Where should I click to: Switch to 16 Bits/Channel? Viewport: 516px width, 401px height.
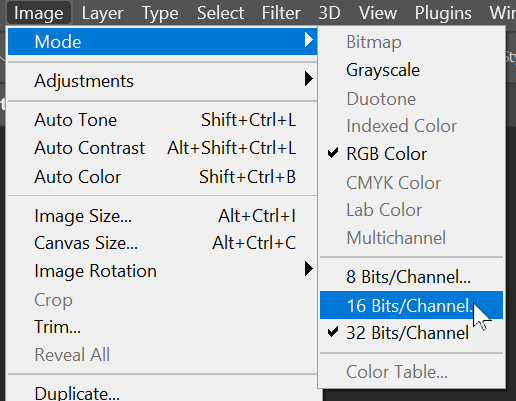tap(411, 305)
